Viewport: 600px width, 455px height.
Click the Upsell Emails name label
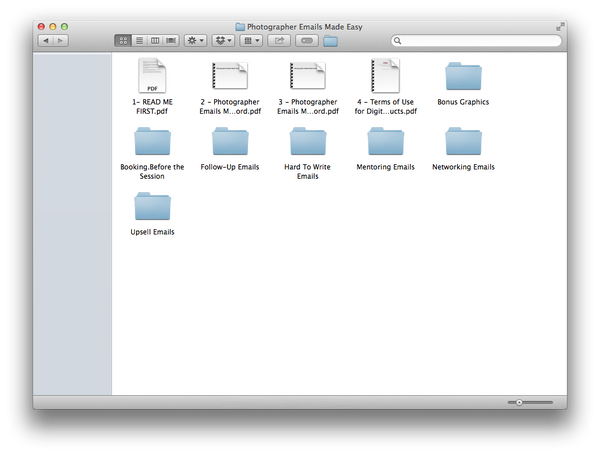click(x=152, y=232)
